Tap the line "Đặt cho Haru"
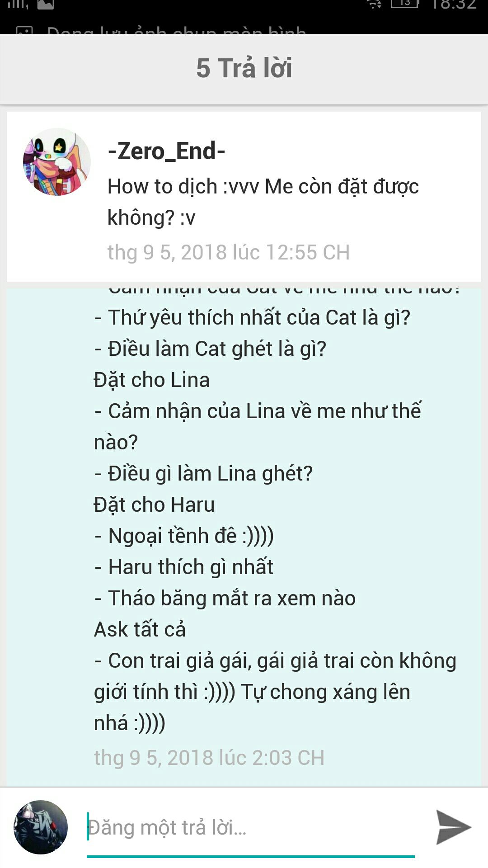 [x=155, y=505]
